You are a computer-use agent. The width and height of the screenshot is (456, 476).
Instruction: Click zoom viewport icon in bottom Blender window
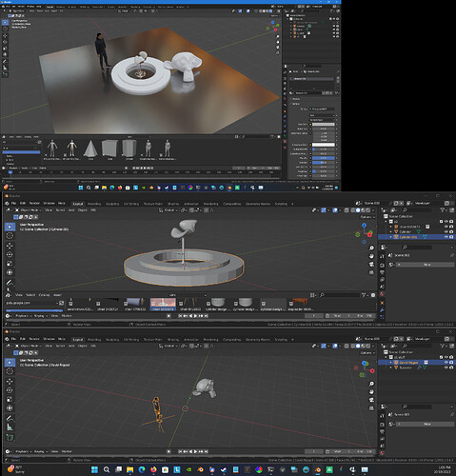pyautogui.click(x=371, y=384)
